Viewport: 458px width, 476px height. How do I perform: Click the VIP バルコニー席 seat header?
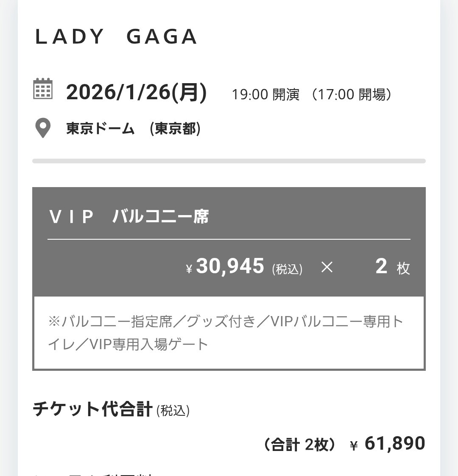click(x=129, y=216)
